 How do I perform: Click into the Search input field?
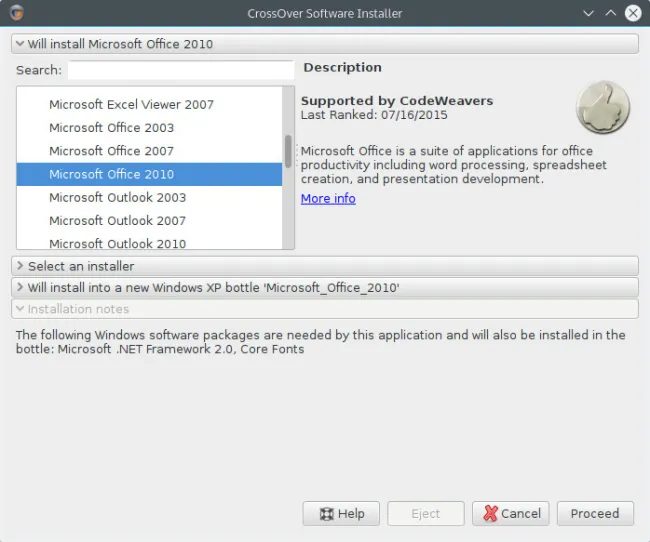coord(181,70)
